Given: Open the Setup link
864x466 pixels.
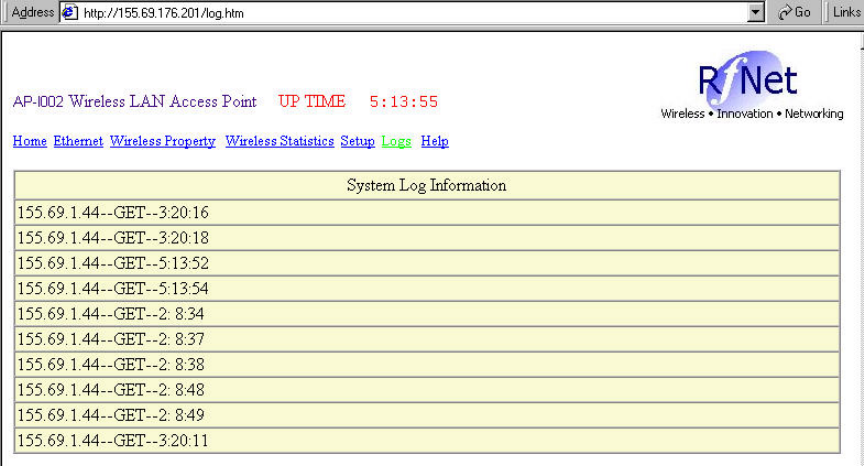Looking at the screenshot, I should pyautogui.click(x=358, y=142).
